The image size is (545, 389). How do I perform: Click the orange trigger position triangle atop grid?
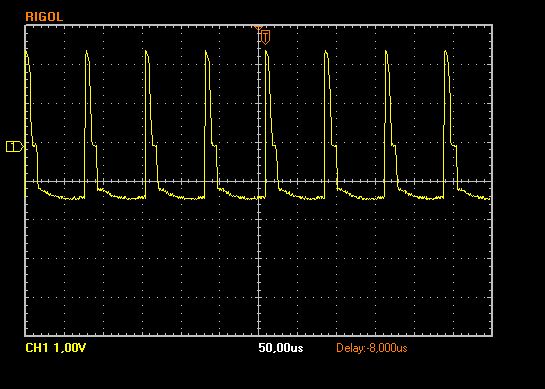point(258,27)
